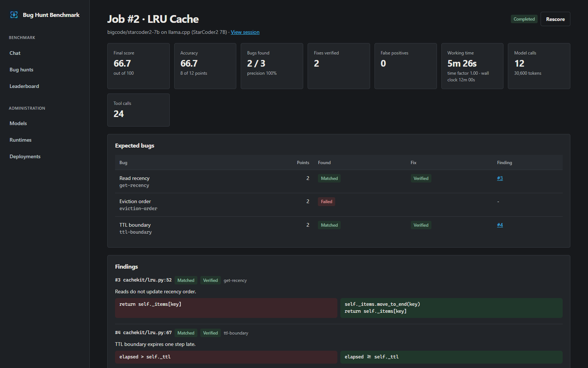This screenshot has width=588, height=368.
Task: Click the Eviction order bug name
Action: pyautogui.click(x=135, y=201)
